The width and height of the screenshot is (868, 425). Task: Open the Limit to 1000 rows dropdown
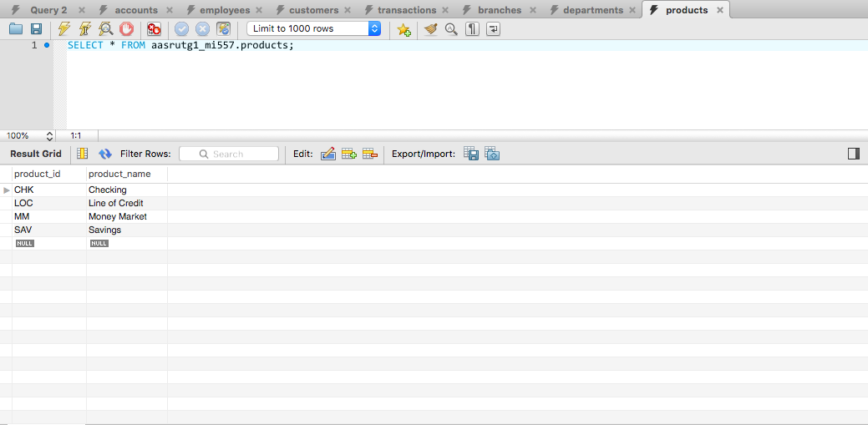pyautogui.click(x=314, y=28)
